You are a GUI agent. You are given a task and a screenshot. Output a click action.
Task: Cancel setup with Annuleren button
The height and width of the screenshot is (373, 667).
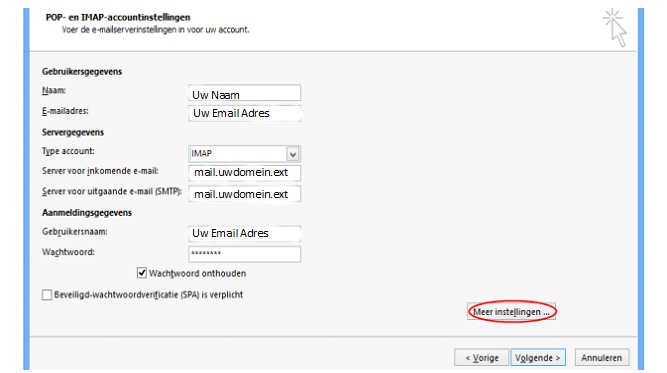[x=602, y=358]
